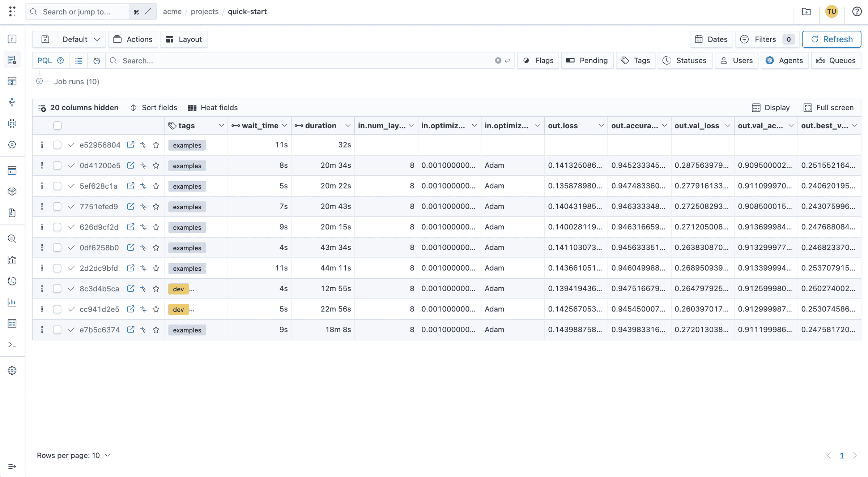
Task: Click the filter icon beside Job runs
Action: 39,81
